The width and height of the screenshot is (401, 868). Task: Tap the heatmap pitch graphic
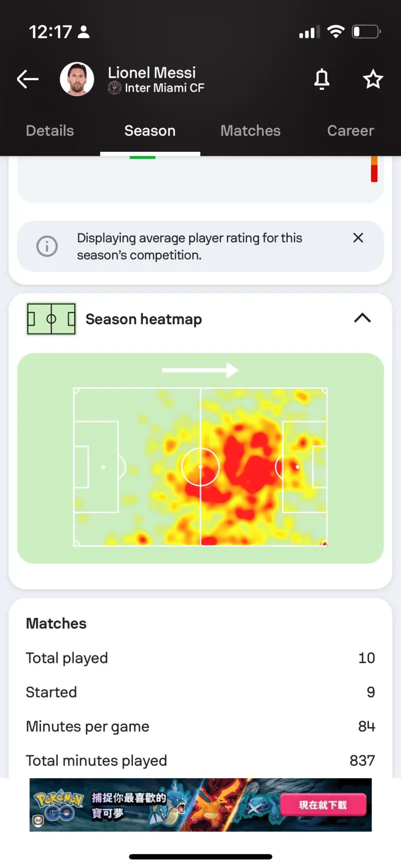click(200, 467)
